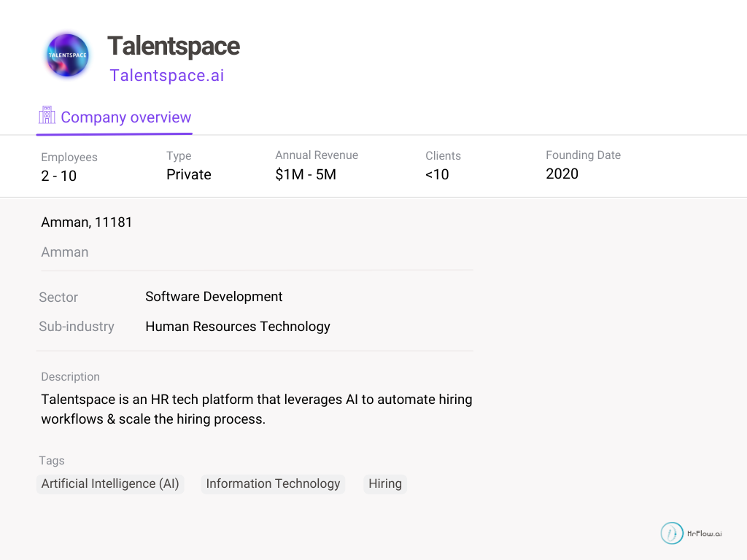Click the Founding Date label
Viewport: 747px width, 560px height.
(x=583, y=155)
